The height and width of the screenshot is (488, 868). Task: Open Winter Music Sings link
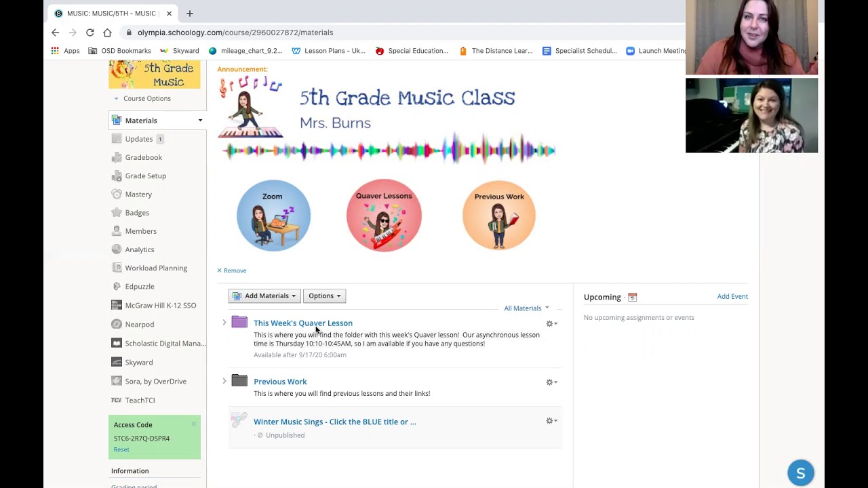(x=335, y=422)
